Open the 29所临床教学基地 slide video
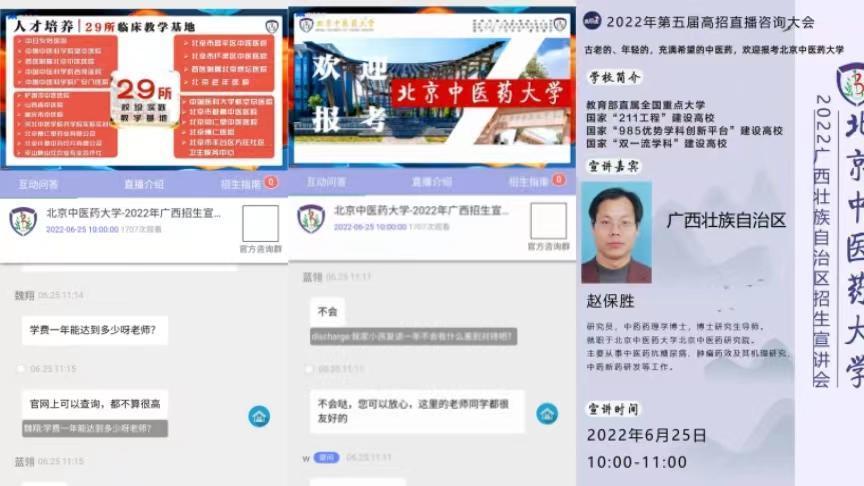 [143, 86]
